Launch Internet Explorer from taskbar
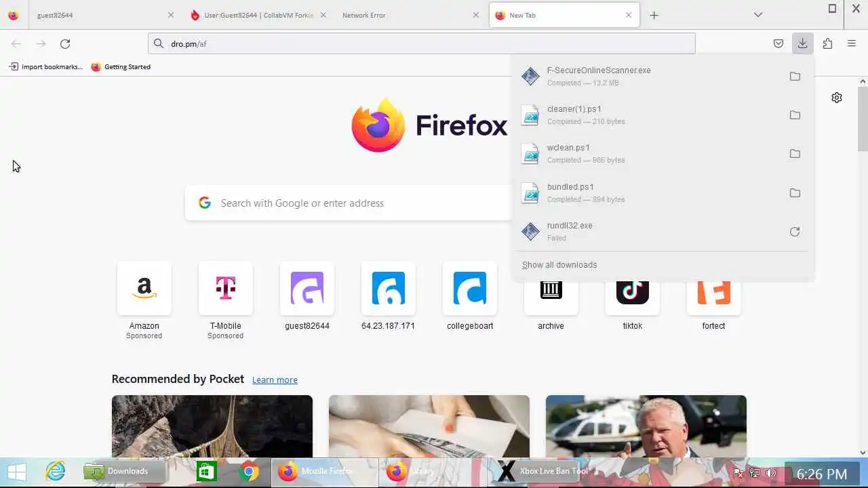 click(x=55, y=471)
